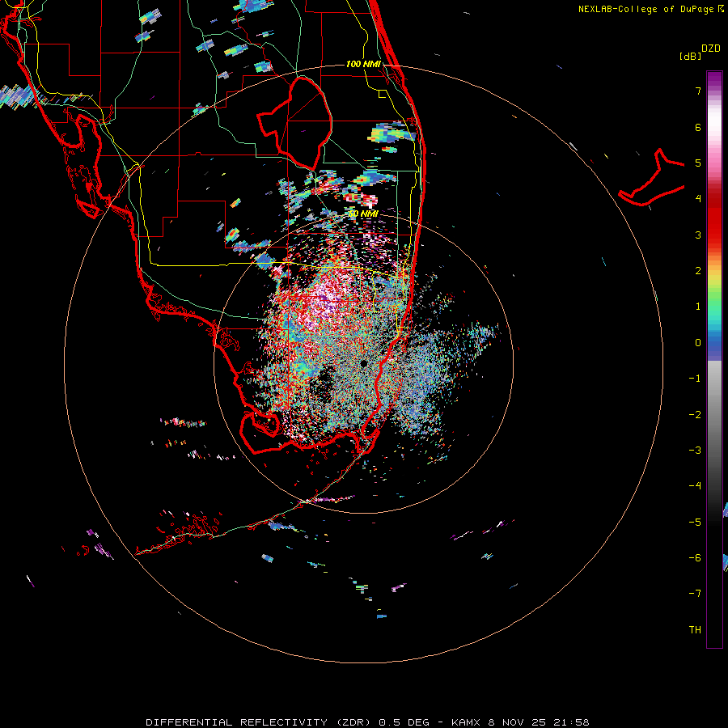Click the -2 value on color scale
This screenshot has width=728, height=728.
(695, 415)
